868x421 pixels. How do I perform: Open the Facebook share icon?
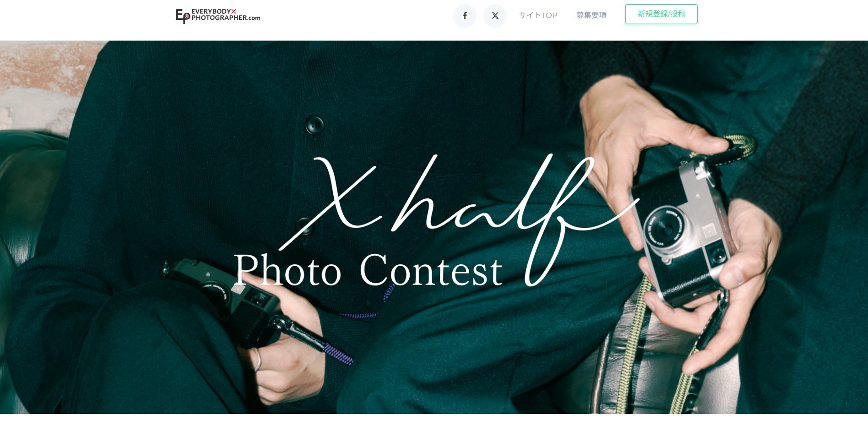pos(465,16)
